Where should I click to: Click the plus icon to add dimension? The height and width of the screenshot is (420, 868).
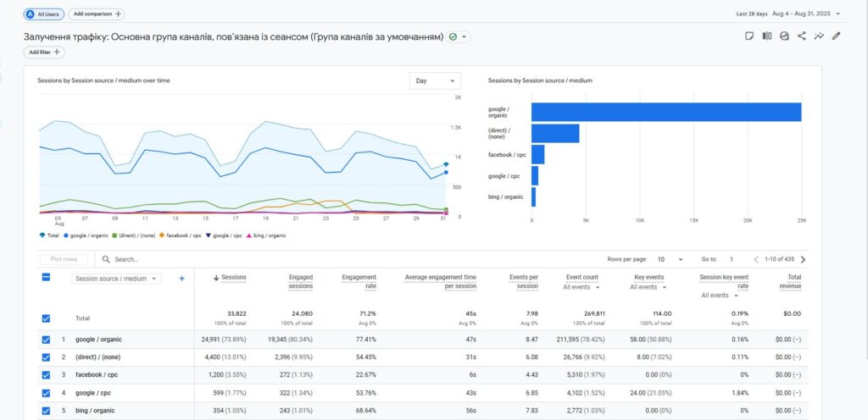181,278
